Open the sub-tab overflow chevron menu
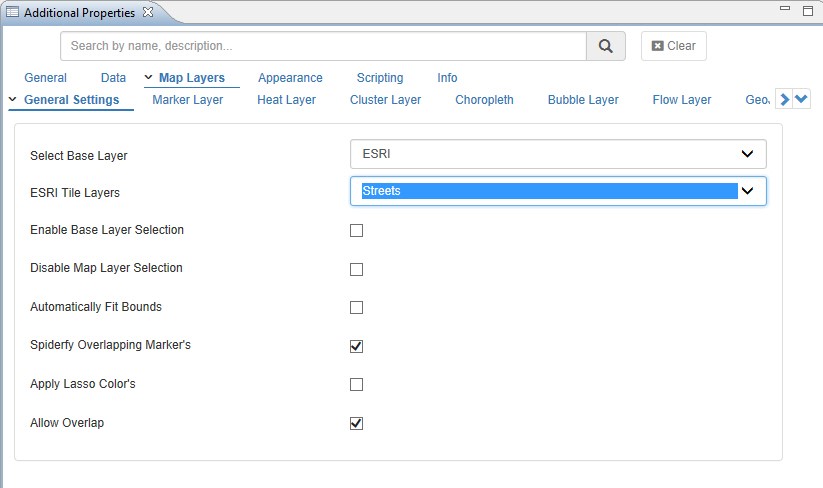This screenshot has width=823, height=488. point(802,99)
